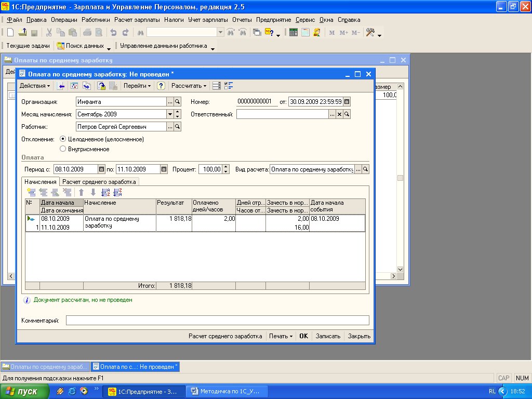532x399 pixels.
Task: Open the Рассчитать dropdown menu
Action: tap(189, 86)
